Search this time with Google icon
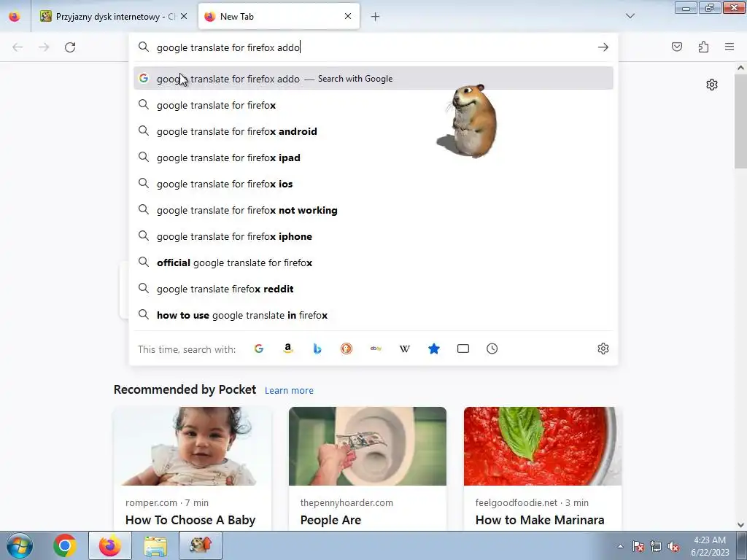 259,349
